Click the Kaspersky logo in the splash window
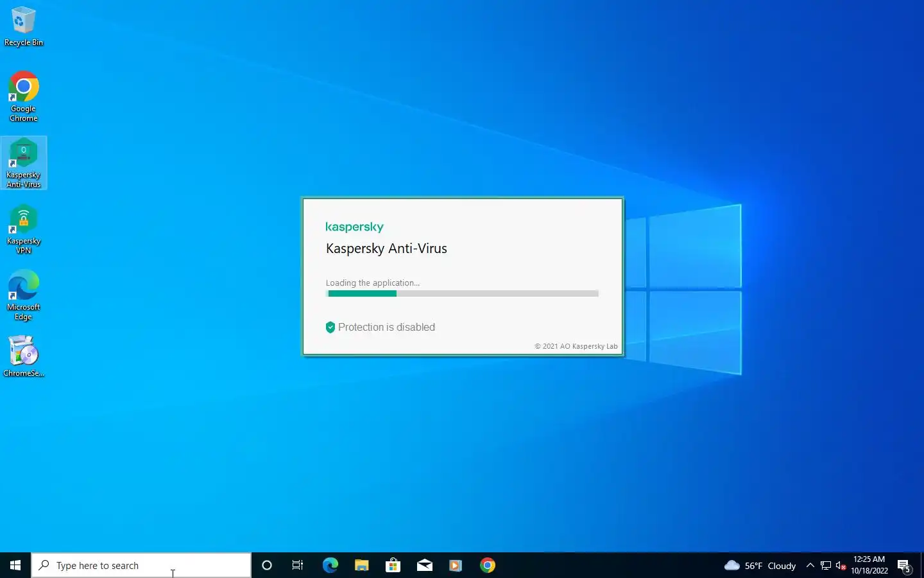Screen dimensions: 924x578 (354, 227)
